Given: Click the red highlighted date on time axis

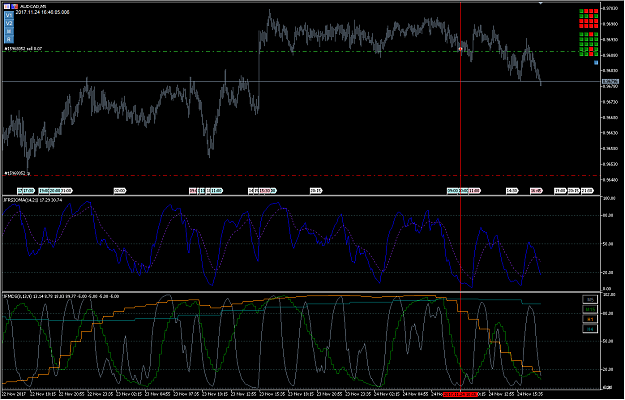Looking at the screenshot, I should 460,394.
